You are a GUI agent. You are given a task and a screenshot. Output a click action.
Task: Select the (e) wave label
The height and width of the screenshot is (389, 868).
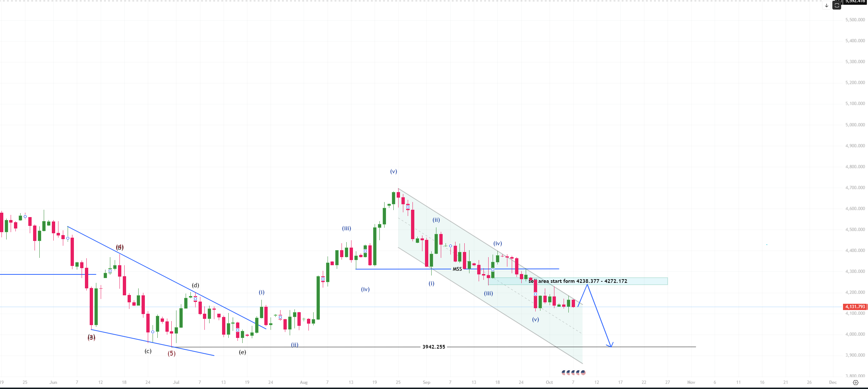pyautogui.click(x=242, y=352)
